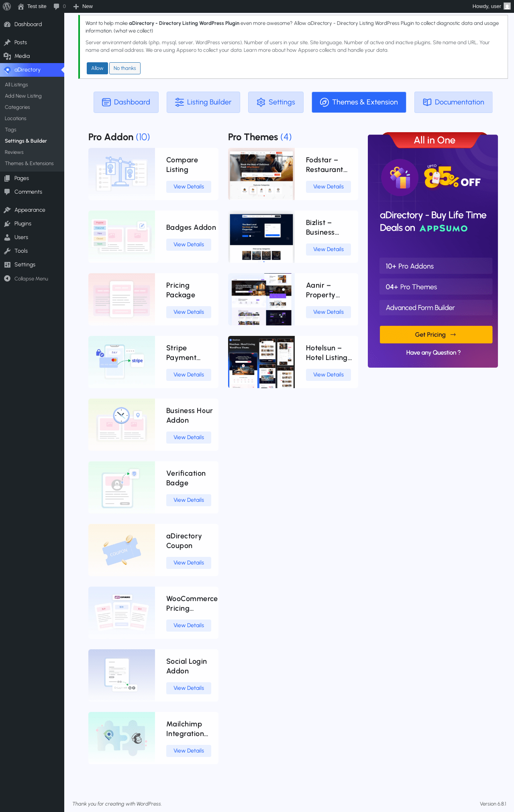View details for Fodstar Restaurant theme
This screenshot has width=514, height=812.
[328, 187]
